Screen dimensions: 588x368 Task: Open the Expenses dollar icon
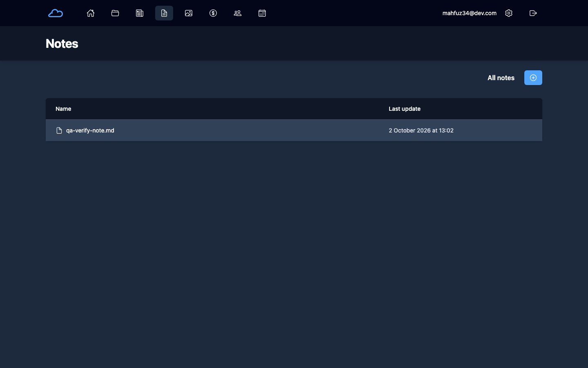[x=213, y=13]
